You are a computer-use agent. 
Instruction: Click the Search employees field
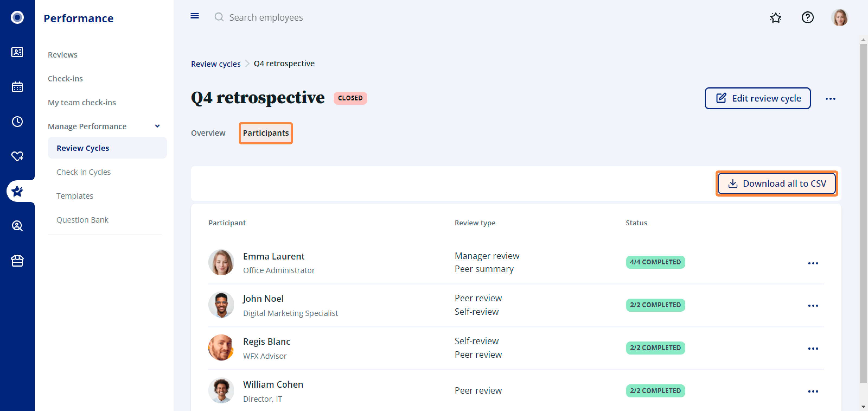[266, 17]
